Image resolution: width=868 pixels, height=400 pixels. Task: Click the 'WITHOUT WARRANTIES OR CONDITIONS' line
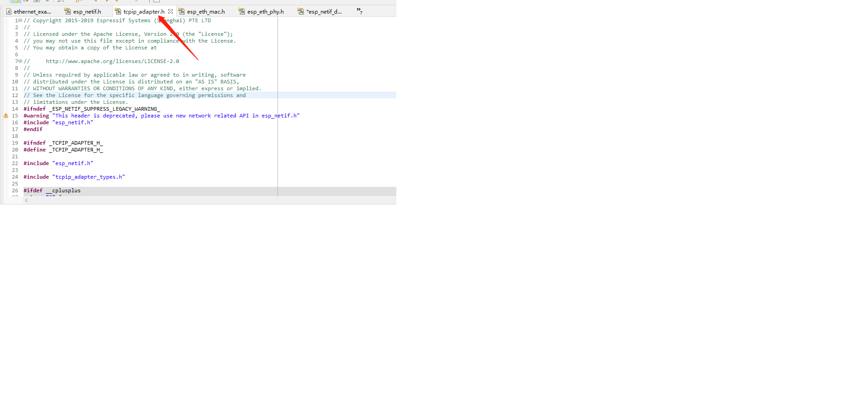[142, 88]
